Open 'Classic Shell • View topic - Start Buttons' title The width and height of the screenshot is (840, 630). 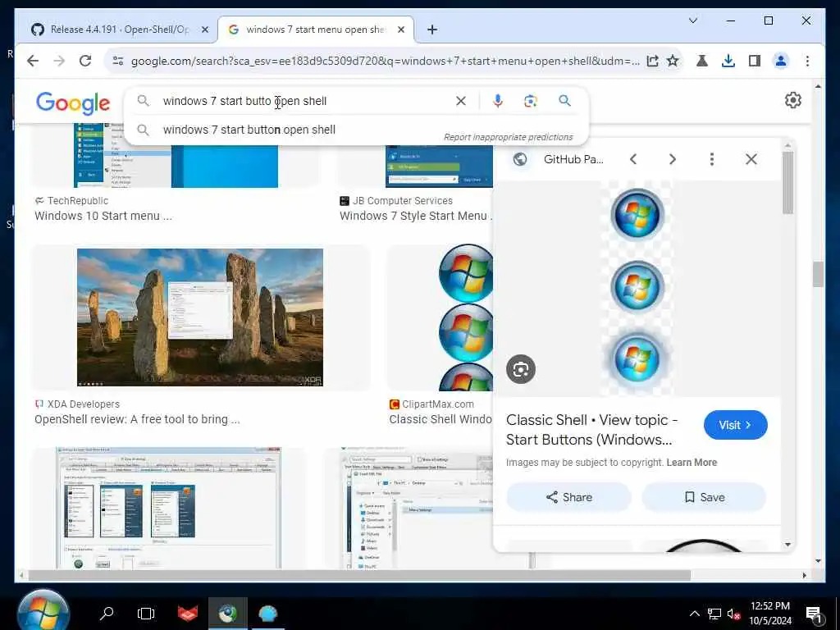click(x=592, y=430)
